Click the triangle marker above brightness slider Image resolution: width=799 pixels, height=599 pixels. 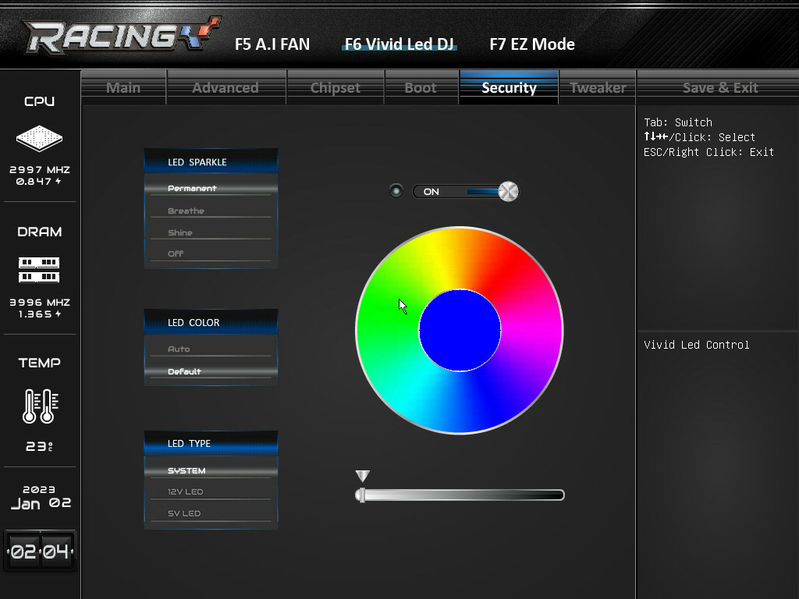(x=362, y=476)
